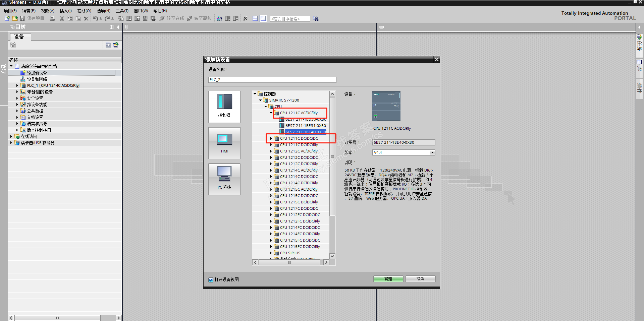
Task: Click the stop CPU toolbar icon
Action: (x=236, y=18)
